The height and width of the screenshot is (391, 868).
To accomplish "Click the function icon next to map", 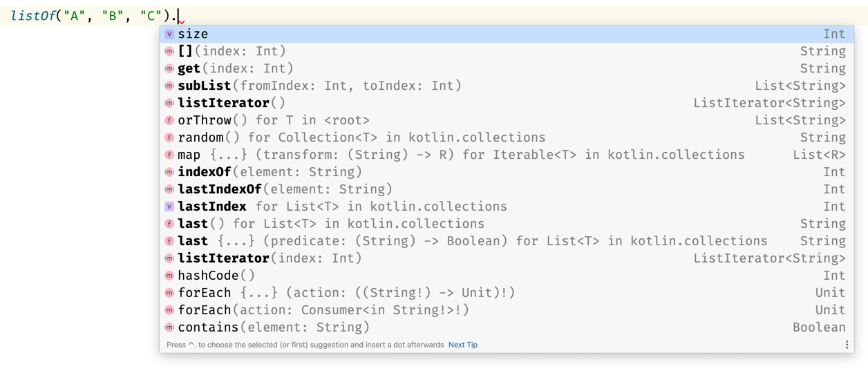I will pos(169,155).
